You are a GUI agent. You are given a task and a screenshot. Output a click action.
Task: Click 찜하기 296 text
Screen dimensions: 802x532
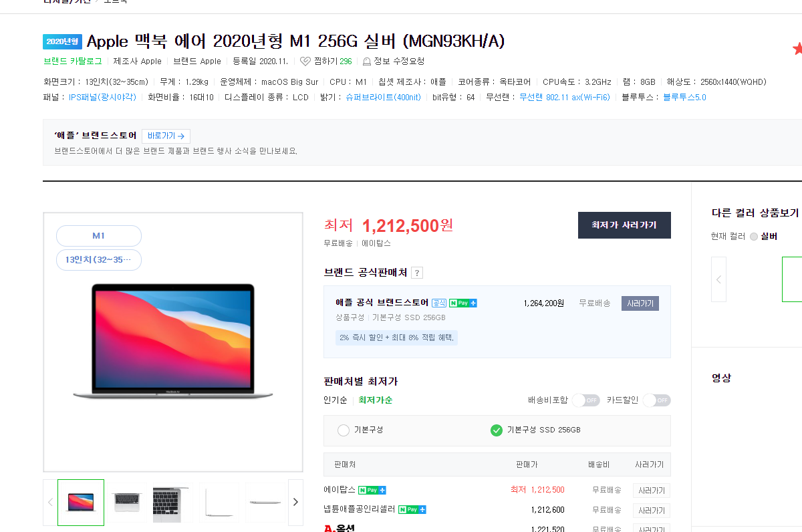(332, 61)
